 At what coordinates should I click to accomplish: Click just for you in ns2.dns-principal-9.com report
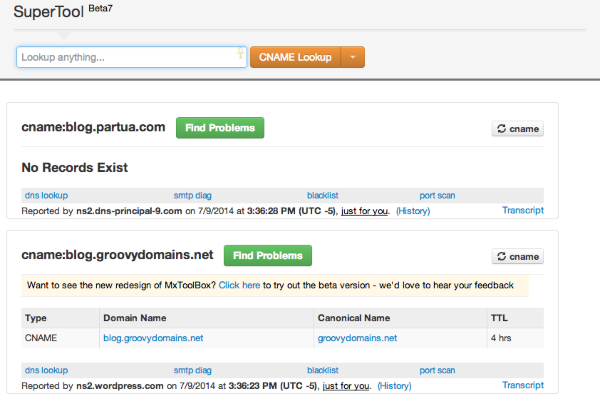click(x=364, y=211)
